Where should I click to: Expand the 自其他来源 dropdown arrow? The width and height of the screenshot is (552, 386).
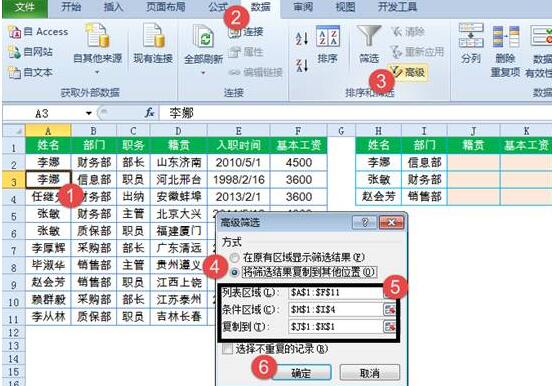pos(98,73)
